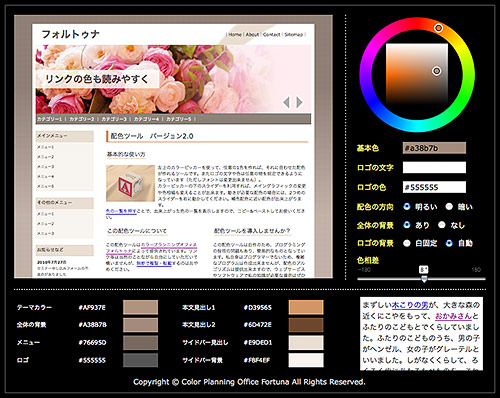Select 暗い color direction option
This screenshot has height=398, width=500.
click(449, 207)
